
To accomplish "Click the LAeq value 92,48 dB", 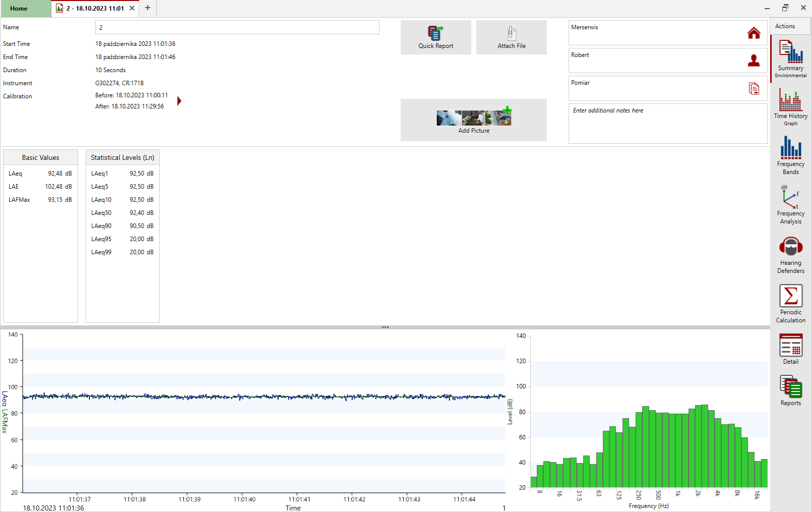I will point(60,174).
